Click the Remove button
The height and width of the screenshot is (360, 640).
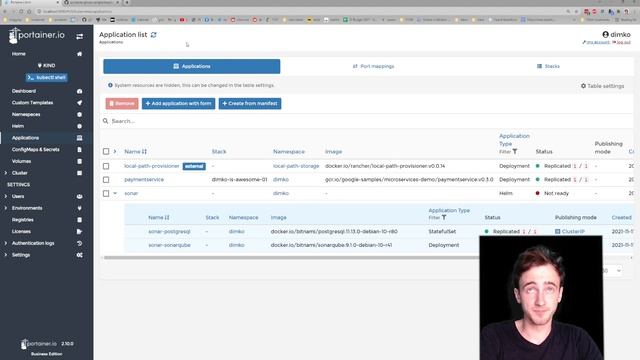122,104
